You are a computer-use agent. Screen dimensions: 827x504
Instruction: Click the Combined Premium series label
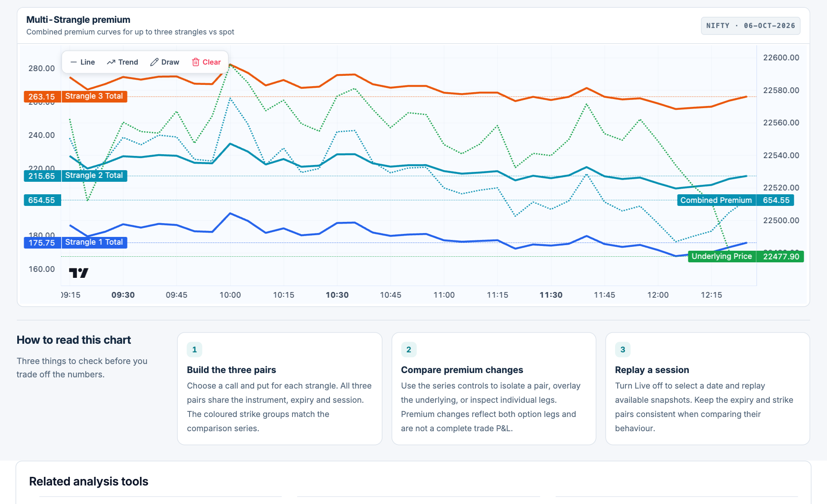click(x=716, y=200)
